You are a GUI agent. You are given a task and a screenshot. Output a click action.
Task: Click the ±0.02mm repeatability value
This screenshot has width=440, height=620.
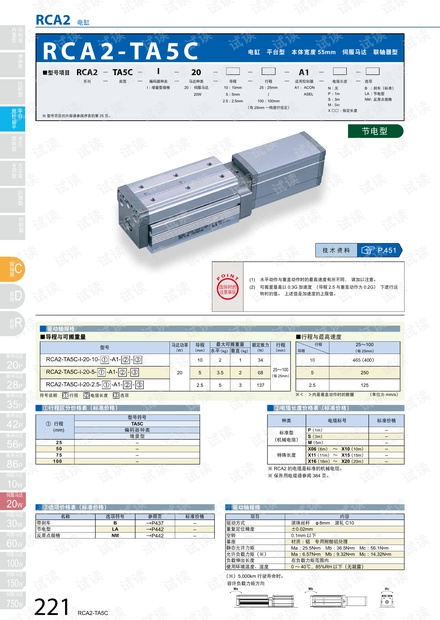pos(302,529)
